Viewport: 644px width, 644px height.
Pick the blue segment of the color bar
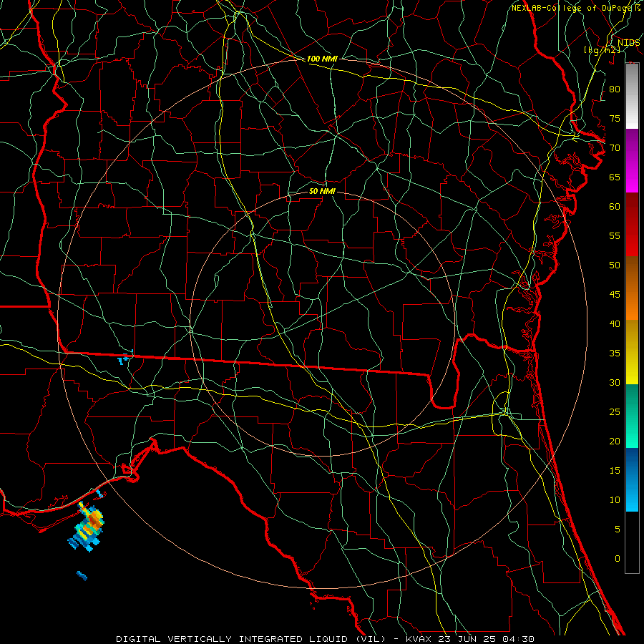pyautogui.click(x=632, y=479)
